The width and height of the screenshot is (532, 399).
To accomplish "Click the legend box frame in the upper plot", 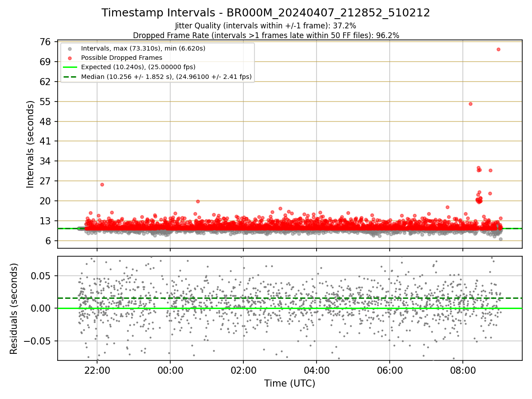I will coord(157,63).
